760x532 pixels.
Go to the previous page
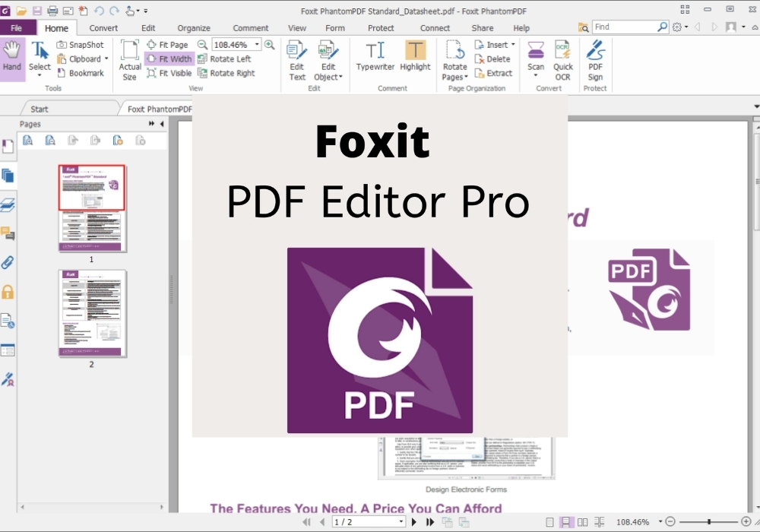click(321, 522)
